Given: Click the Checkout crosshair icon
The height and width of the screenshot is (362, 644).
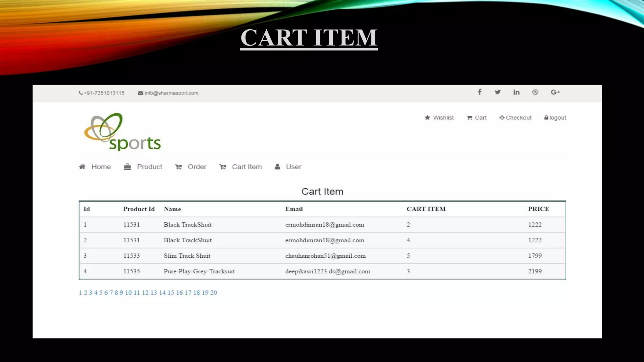Looking at the screenshot, I should coord(502,118).
